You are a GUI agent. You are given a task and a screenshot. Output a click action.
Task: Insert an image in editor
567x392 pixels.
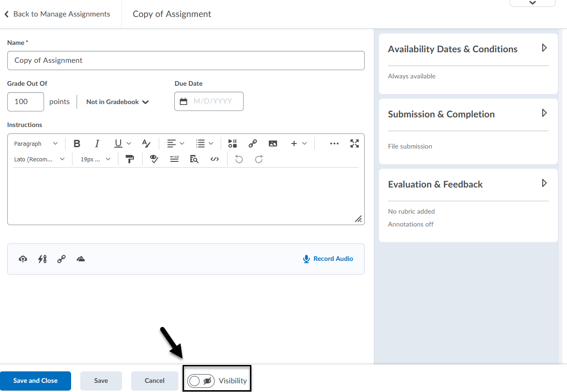[273, 144]
